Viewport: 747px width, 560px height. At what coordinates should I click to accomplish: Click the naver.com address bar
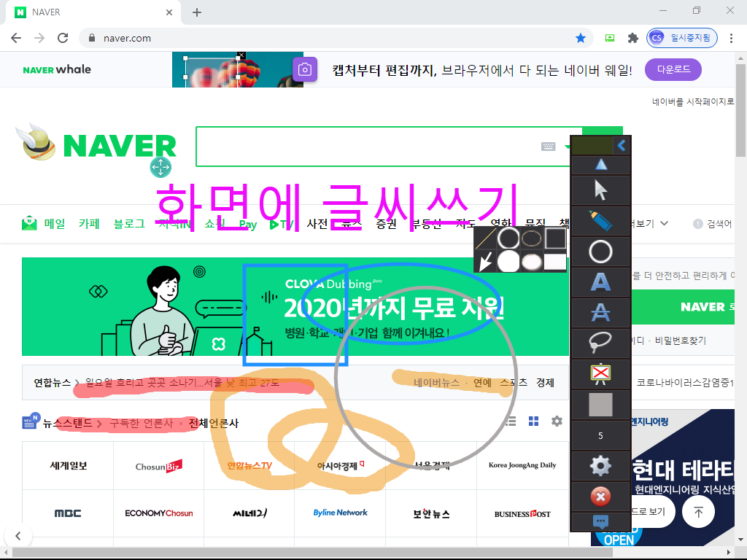pos(336,38)
